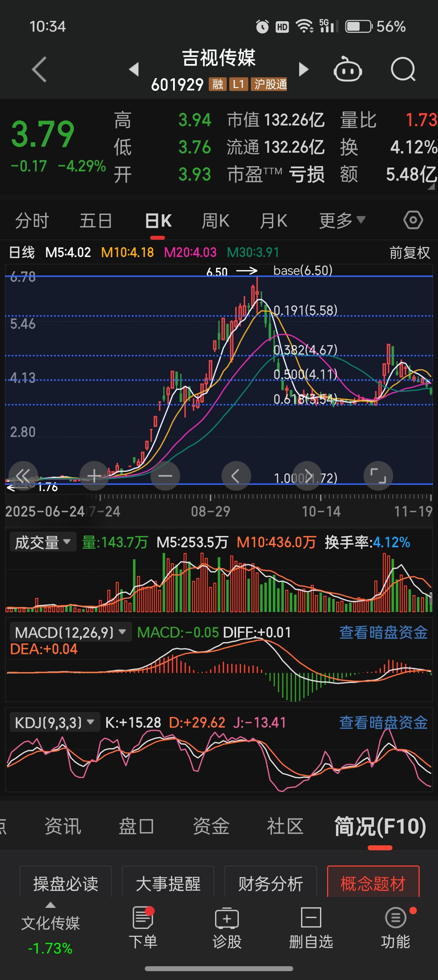Image resolution: width=438 pixels, height=980 pixels.
Task: Tap the L1 level badge
Action: (238, 84)
